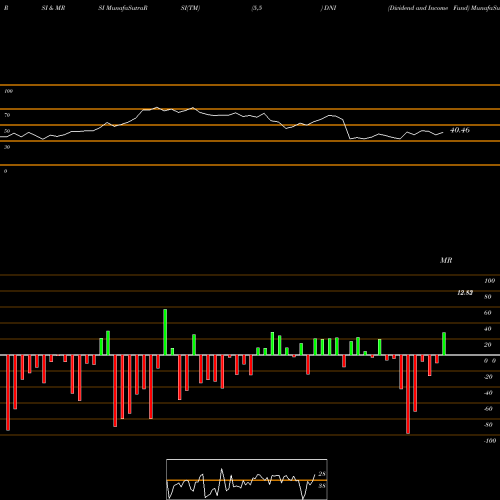Click the RSI axis label 30

pos(7,147)
